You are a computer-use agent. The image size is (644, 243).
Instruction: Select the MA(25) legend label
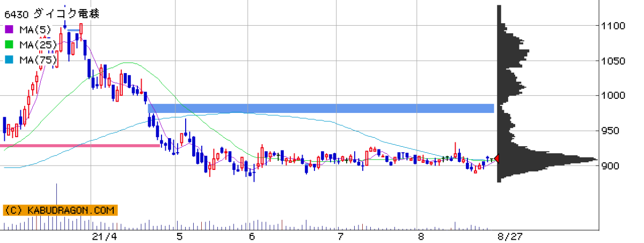click(x=37, y=45)
